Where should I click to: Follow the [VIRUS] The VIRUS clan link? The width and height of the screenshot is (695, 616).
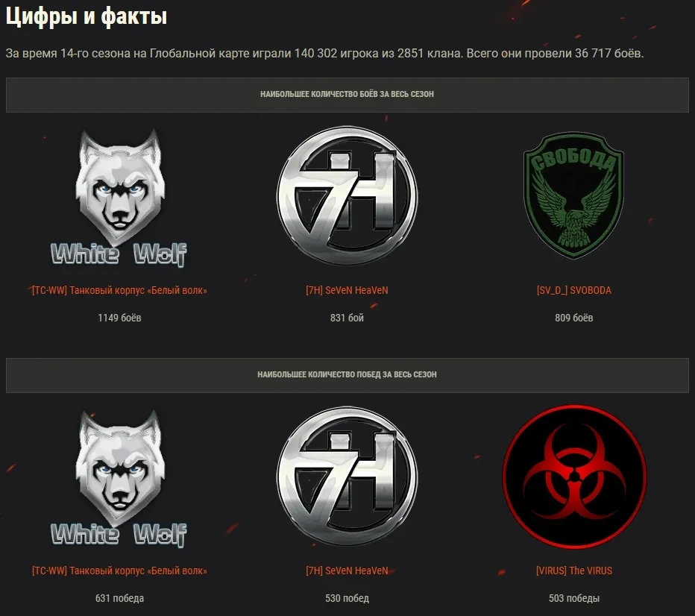(x=574, y=571)
